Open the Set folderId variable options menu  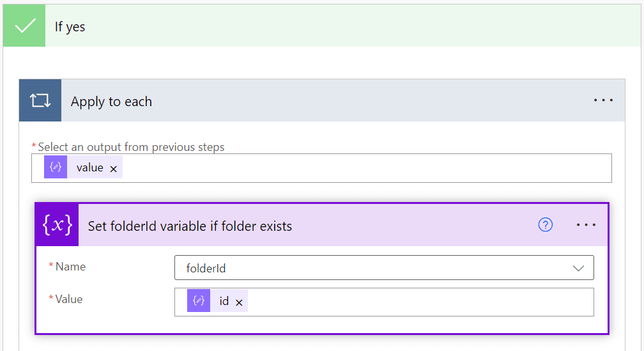[x=586, y=225]
